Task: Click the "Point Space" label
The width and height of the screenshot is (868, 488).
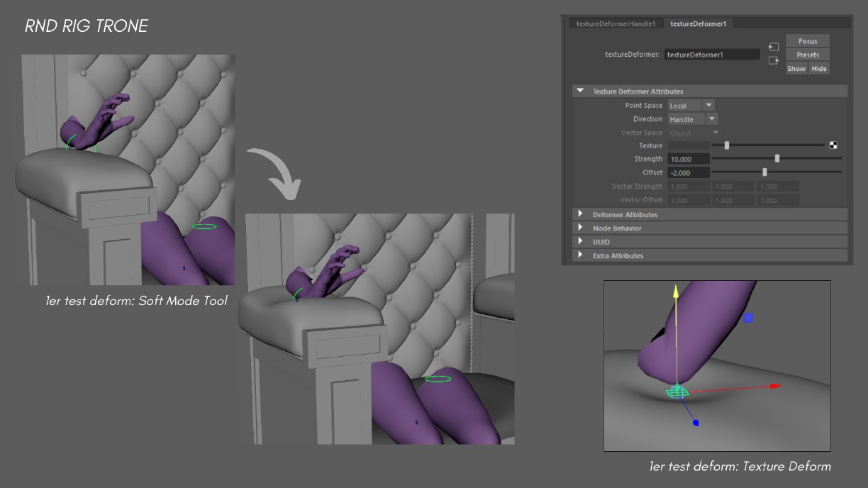Action: tap(643, 106)
